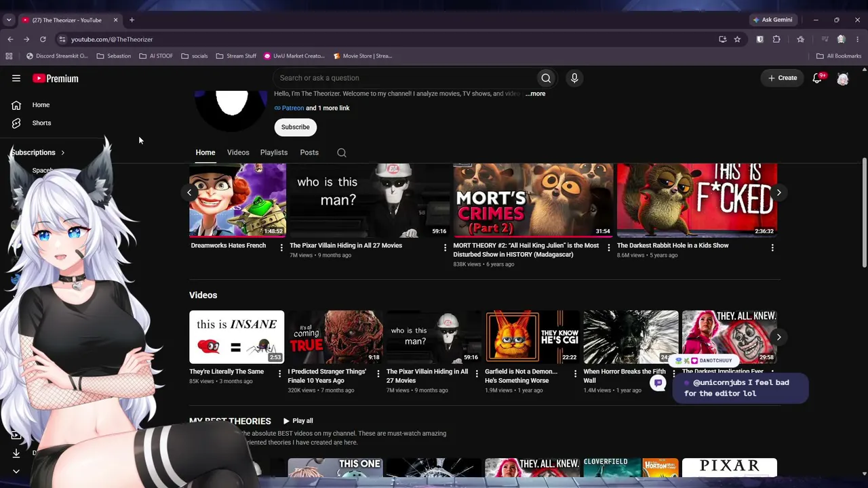
Task: Open the Create button
Action: coord(783,78)
